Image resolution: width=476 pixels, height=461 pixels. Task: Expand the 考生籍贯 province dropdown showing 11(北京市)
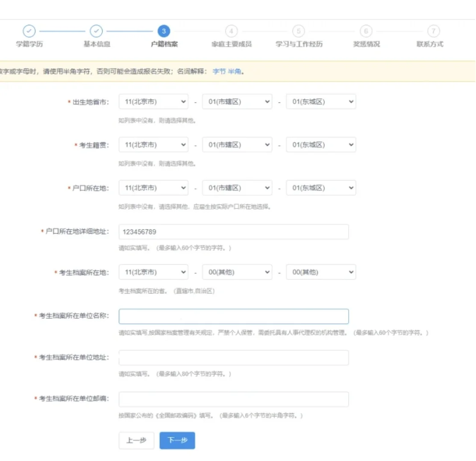pos(153,144)
